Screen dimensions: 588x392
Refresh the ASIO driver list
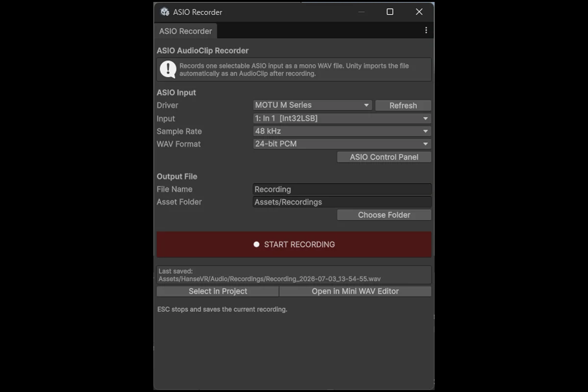pyautogui.click(x=403, y=105)
